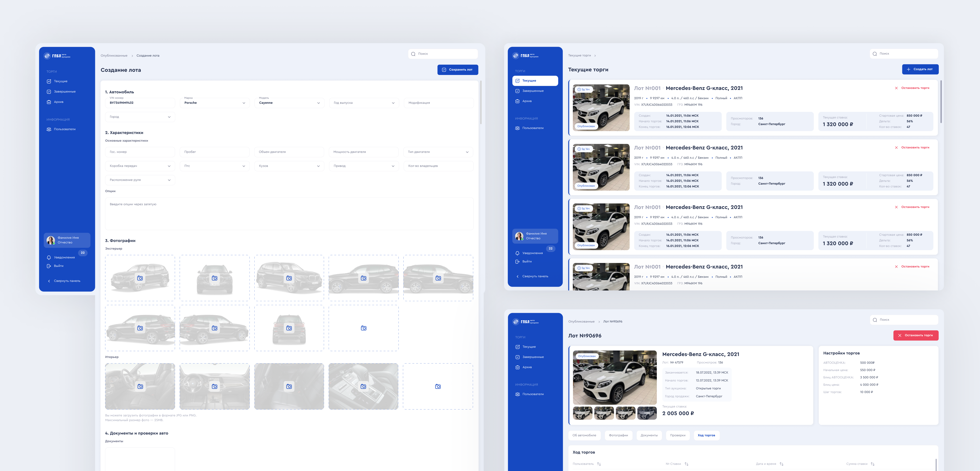980x471 pixels.
Task: Click ГПБЛ logo in lot creation sidebar
Action: pos(57,56)
